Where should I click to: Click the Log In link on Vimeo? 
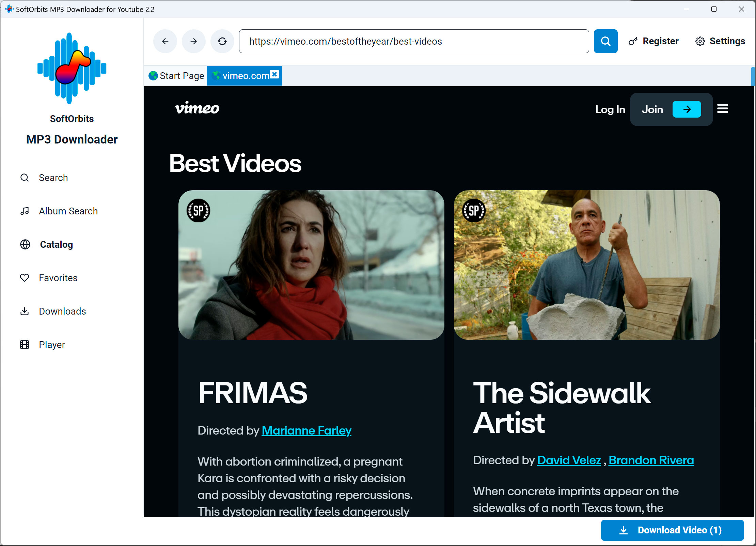coord(610,109)
